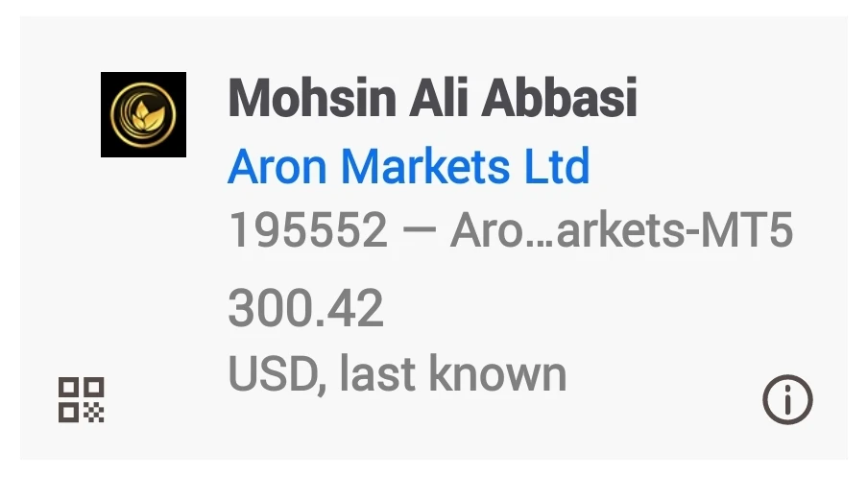Click the "USD, last known" label
Screen dimensions: 868x500
(397, 372)
